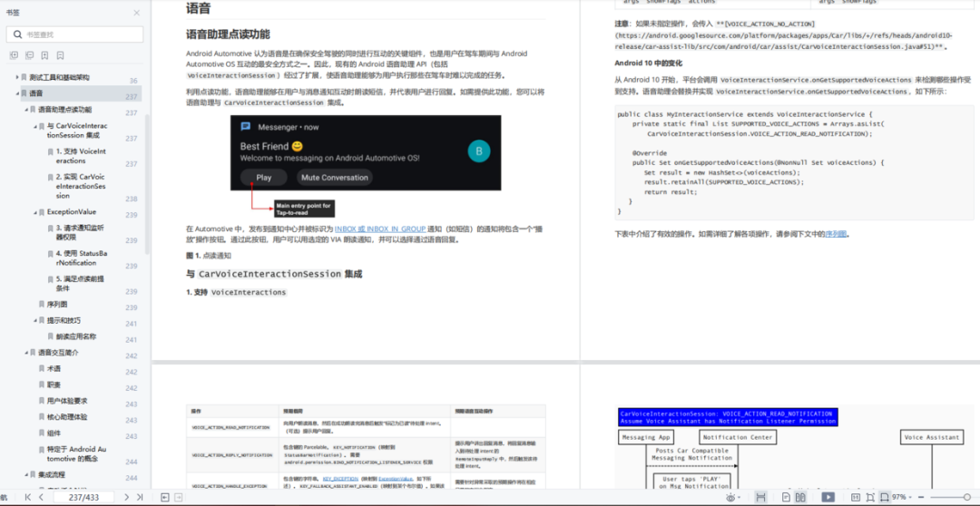Click the B avatar in notification image
Image resolution: width=980 pixels, height=506 pixels.
(479, 151)
